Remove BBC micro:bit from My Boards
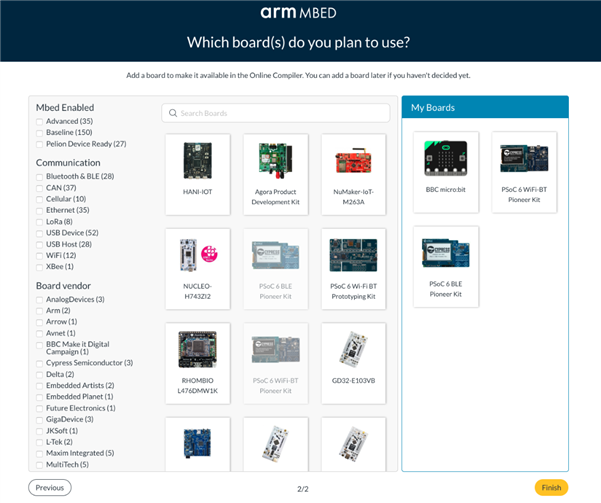 click(446, 172)
